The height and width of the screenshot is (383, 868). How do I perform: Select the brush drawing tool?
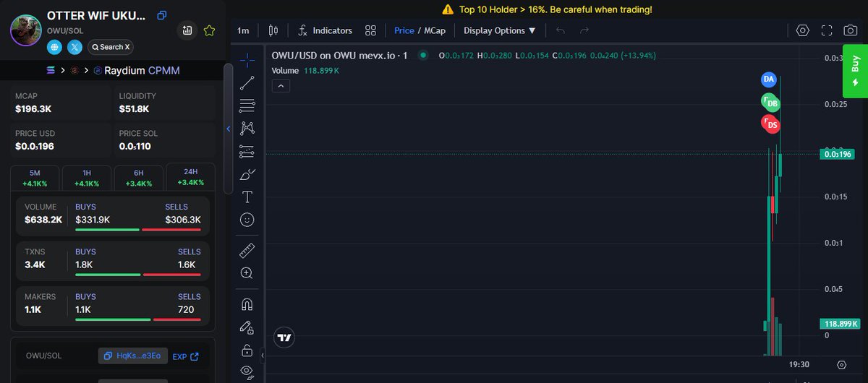(x=247, y=174)
